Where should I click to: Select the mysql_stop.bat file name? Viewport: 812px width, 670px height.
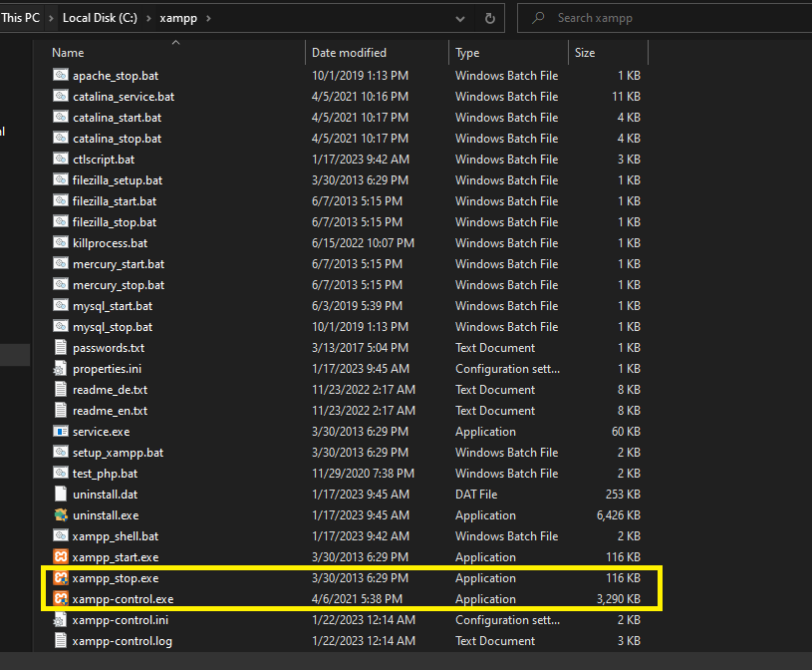(x=113, y=327)
